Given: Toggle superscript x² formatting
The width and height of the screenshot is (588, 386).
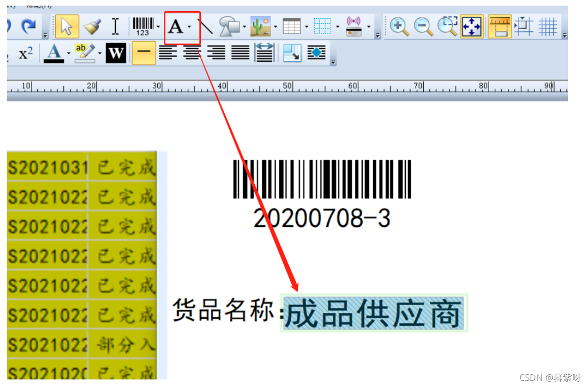Looking at the screenshot, I should pos(26,53).
